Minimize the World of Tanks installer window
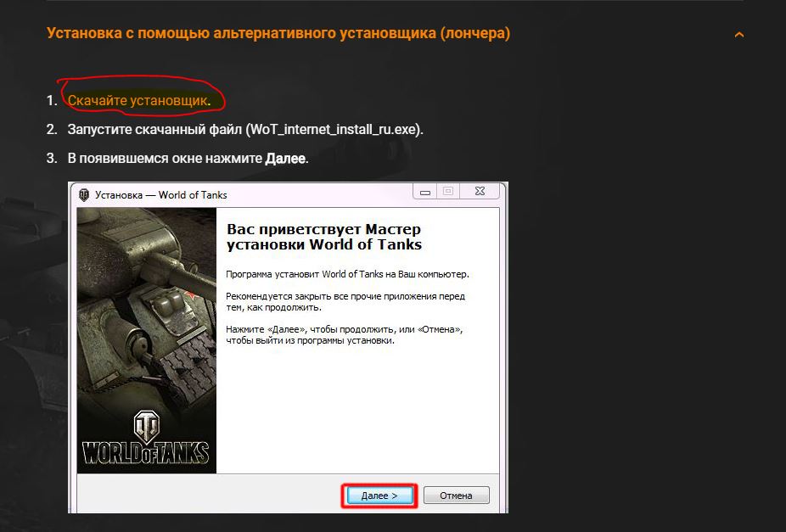 (425, 192)
